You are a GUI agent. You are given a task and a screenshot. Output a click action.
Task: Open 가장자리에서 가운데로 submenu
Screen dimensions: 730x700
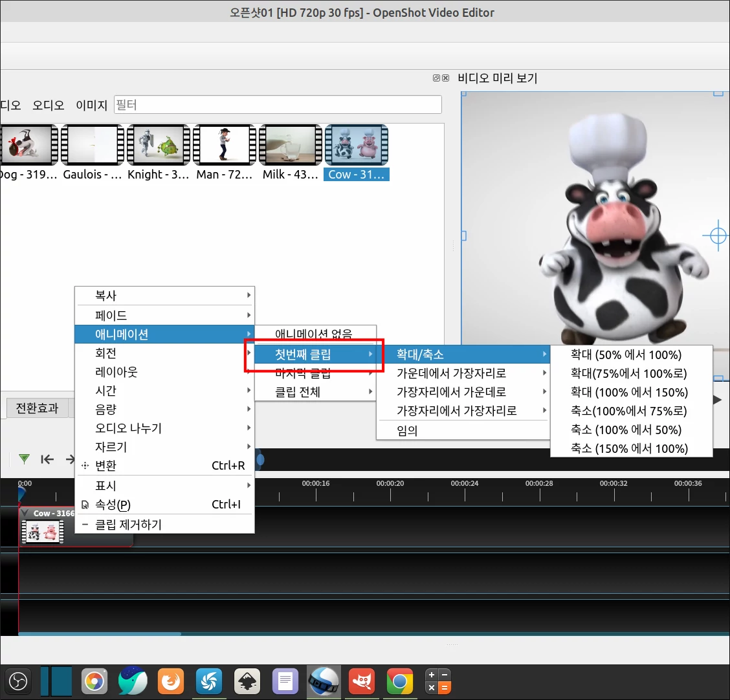click(x=463, y=392)
